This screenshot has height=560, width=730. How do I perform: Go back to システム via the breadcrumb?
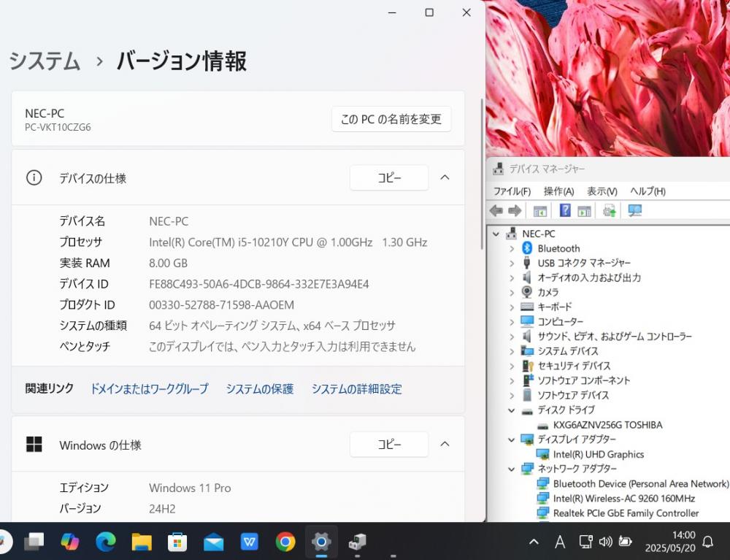tap(45, 61)
